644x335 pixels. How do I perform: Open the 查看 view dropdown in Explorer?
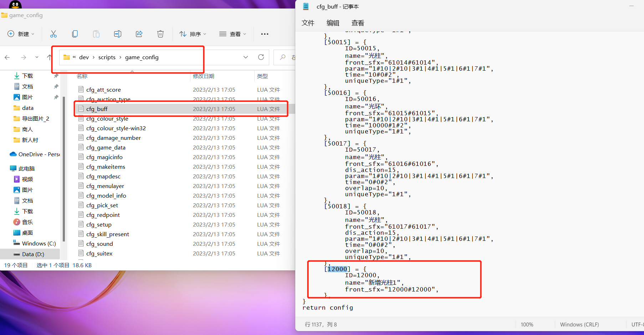point(233,34)
